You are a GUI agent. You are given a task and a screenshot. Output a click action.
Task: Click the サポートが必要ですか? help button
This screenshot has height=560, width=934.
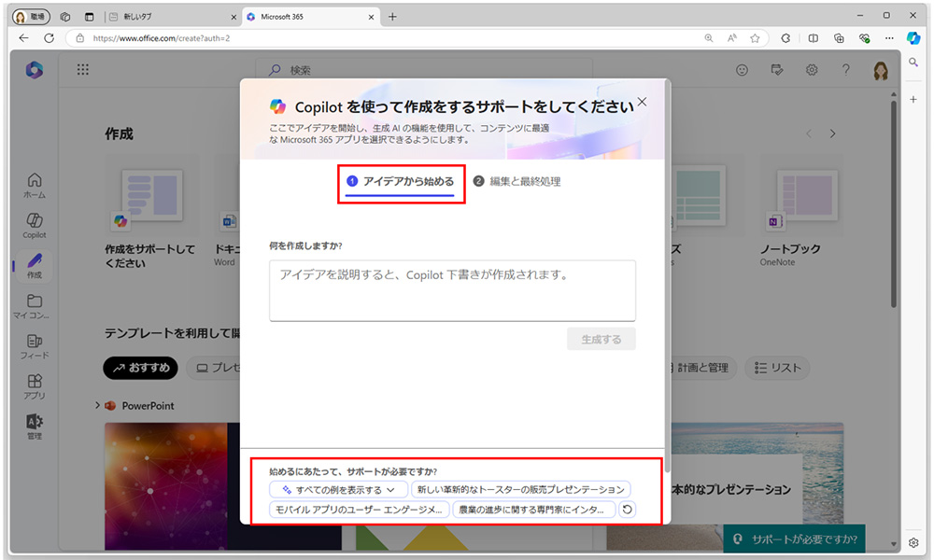[x=794, y=539]
